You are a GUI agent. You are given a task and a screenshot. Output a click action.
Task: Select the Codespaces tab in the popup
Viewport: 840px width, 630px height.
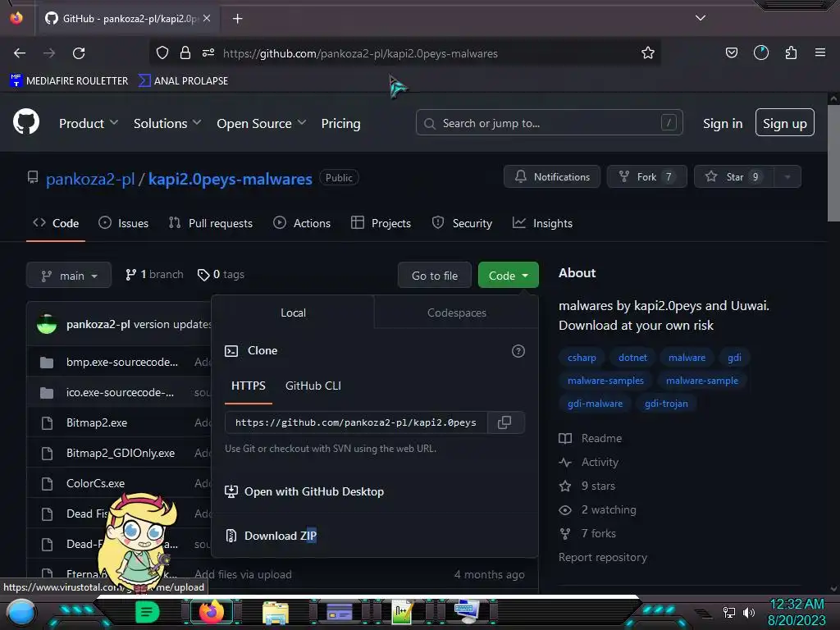pyautogui.click(x=456, y=313)
